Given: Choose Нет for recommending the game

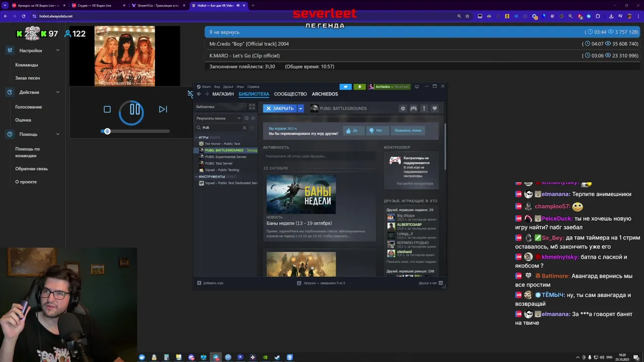Looking at the screenshot, I should tap(378, 130).
